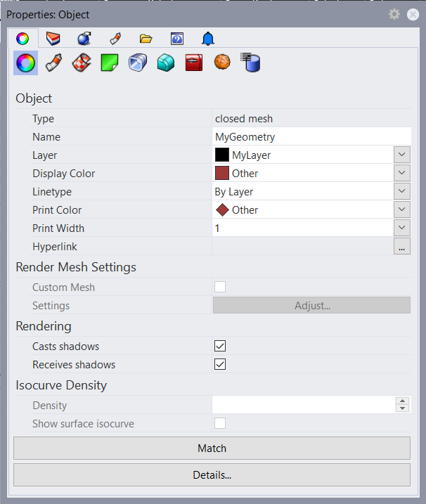Select the teal Shutlining properties icon
This screenshot has height=504, width=426.
[165, 63]
